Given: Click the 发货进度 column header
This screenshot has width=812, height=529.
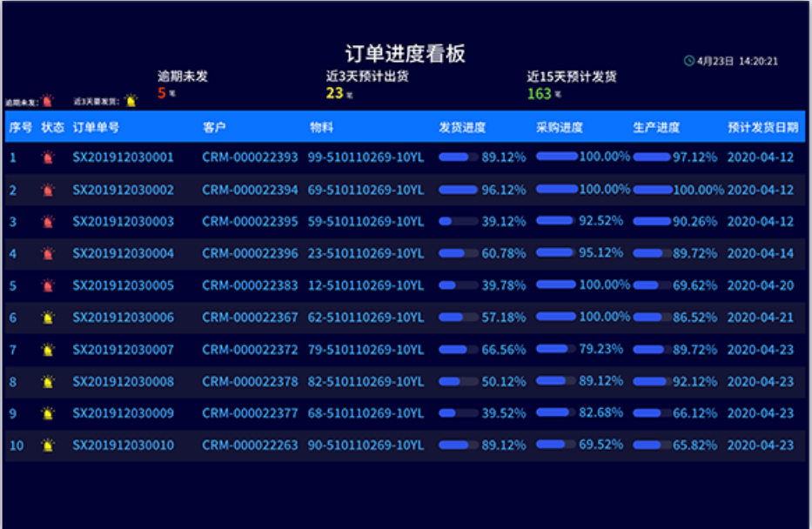Looking at the screenshot, I should (x=462, y=127).
